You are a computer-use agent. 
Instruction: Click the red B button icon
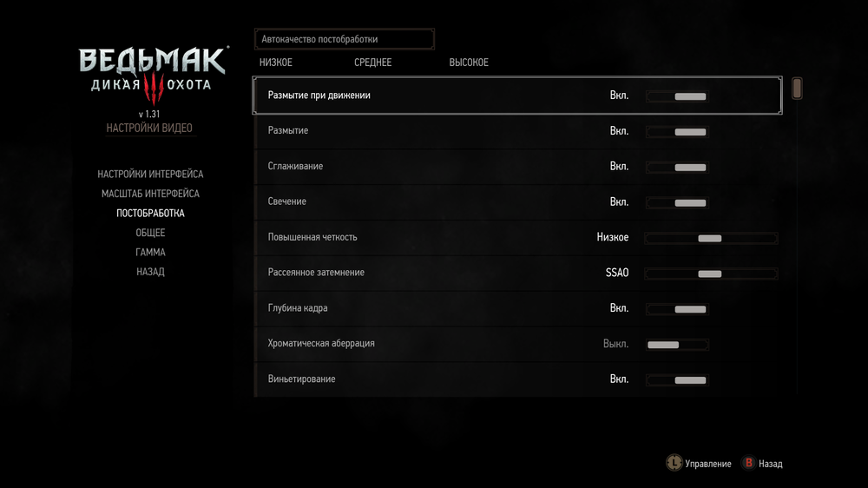747,464
